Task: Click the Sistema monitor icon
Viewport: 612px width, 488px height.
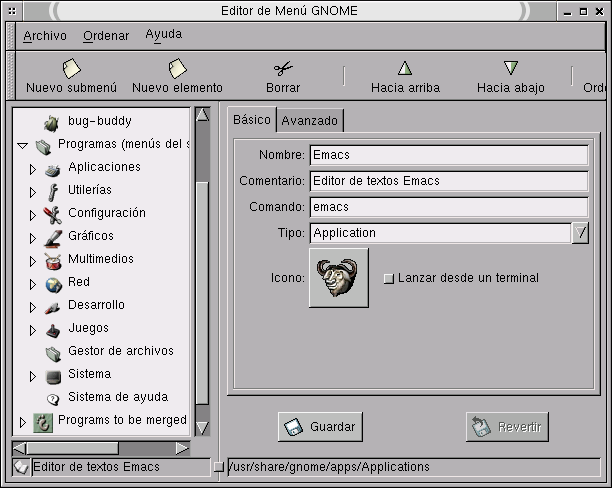Action: [53, 377]
